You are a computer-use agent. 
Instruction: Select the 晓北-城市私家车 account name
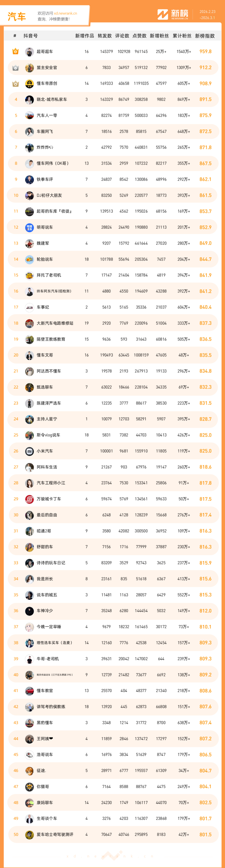tap(52, 99)
